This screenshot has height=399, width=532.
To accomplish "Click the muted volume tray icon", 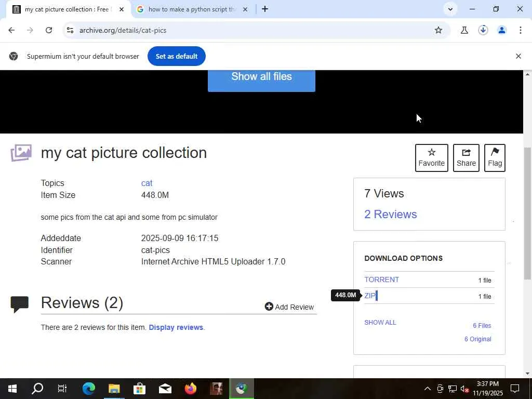I will (465, 389).
